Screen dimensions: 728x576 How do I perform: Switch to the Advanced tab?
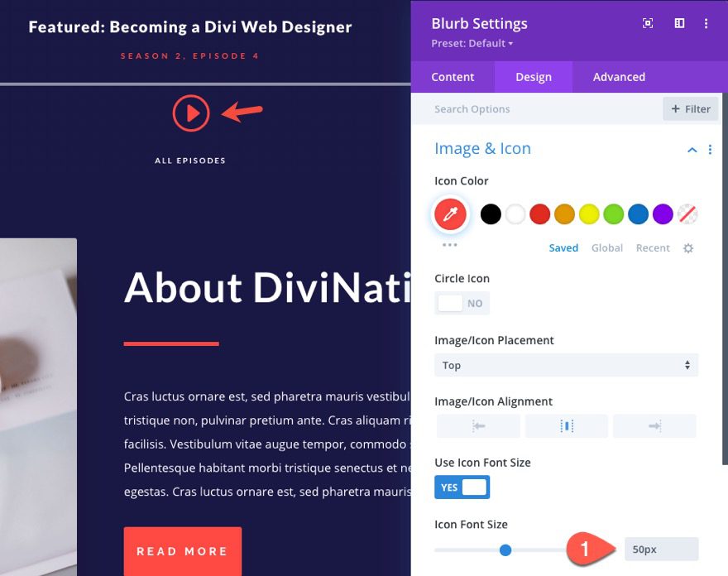(618, 77)
